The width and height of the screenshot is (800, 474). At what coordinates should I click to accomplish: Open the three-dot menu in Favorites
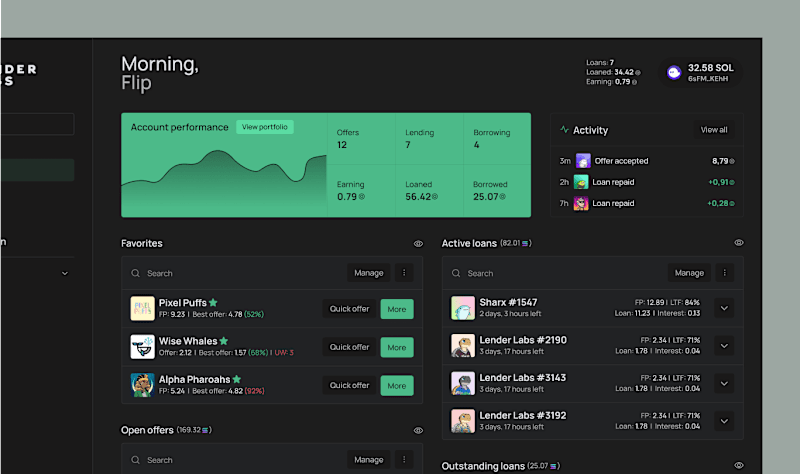[x=404, y=273]
